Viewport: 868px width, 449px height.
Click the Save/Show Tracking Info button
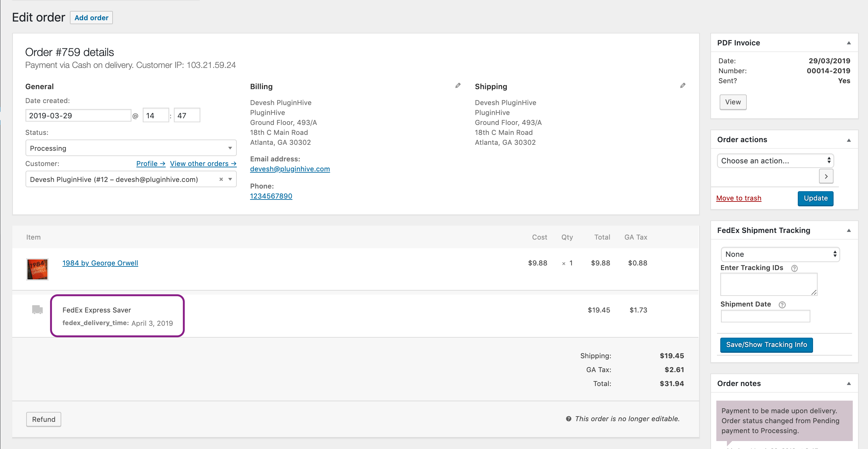point(766,344)
